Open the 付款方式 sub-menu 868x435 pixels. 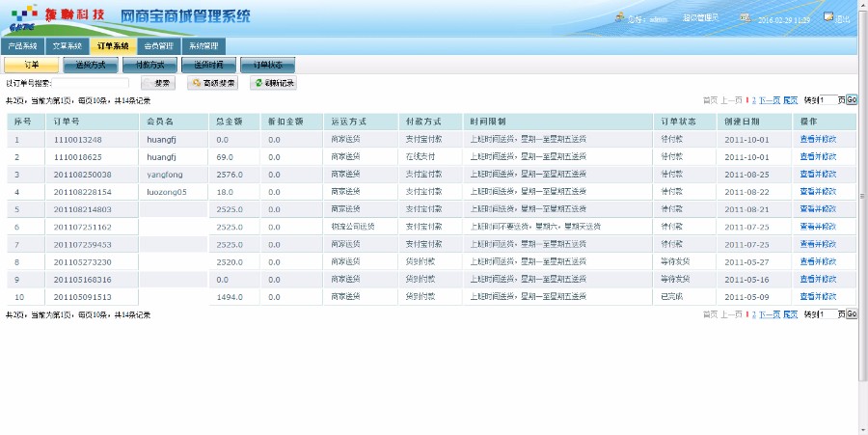point(150,65)
